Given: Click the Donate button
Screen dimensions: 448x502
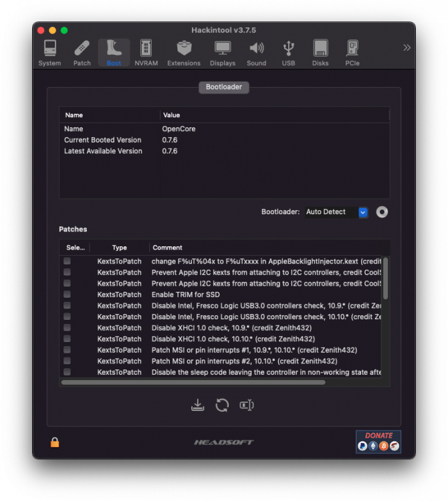Looking at the screenshot, I should click(378, 442).
